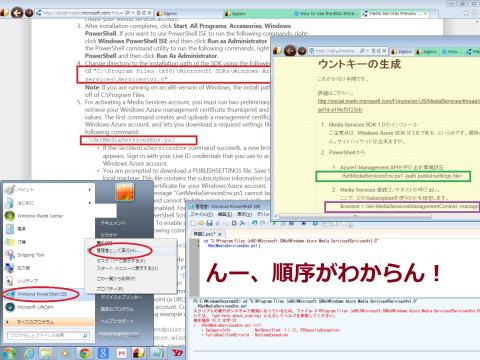The image size is (480, 360).
Task: Go back in the yellow browser window
Action: [x=290, y=51]
